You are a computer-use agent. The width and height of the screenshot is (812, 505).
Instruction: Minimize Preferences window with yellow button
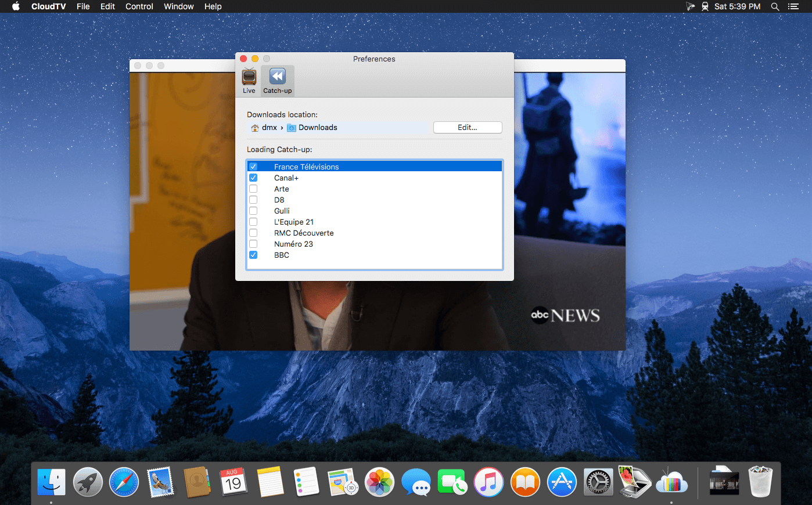click(255, 59)
